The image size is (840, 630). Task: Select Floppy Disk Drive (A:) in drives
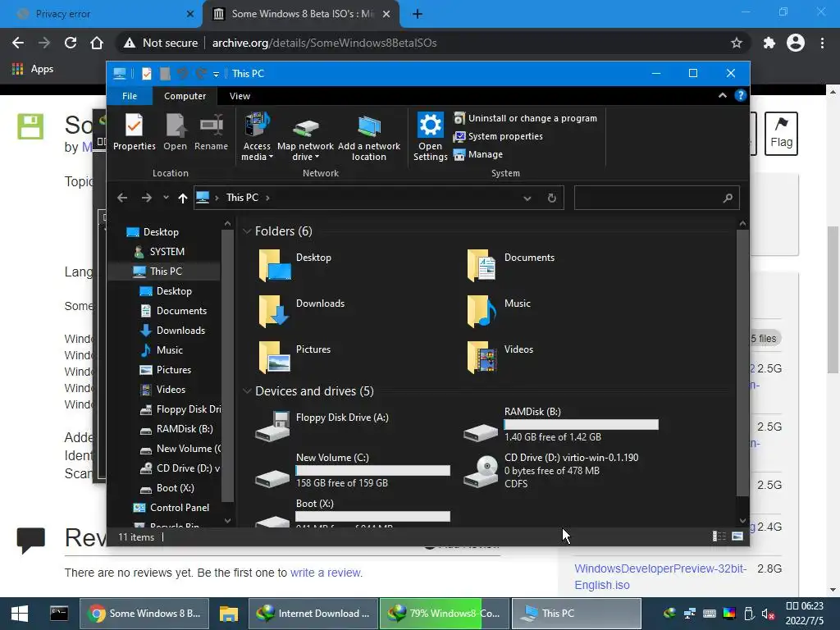point(322,426)
